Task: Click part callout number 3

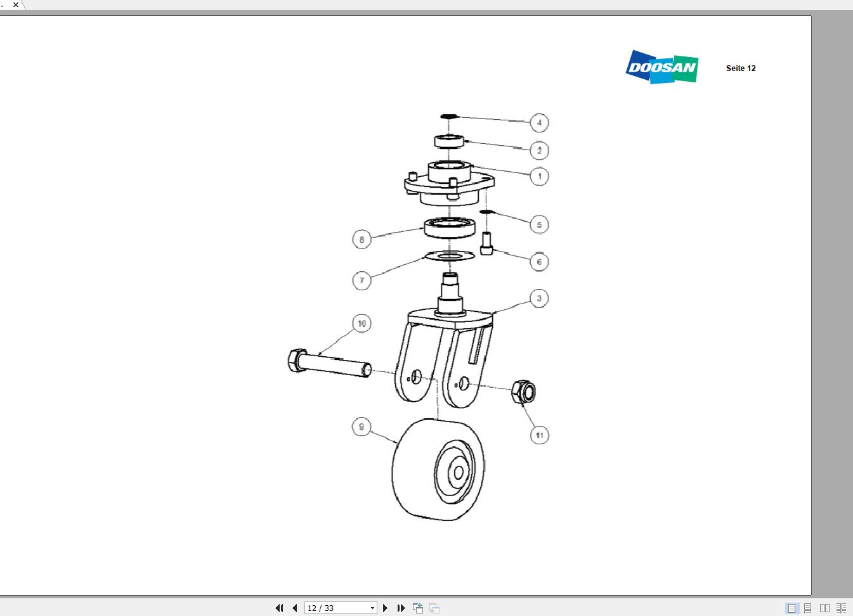Action: tap(539, 298)
